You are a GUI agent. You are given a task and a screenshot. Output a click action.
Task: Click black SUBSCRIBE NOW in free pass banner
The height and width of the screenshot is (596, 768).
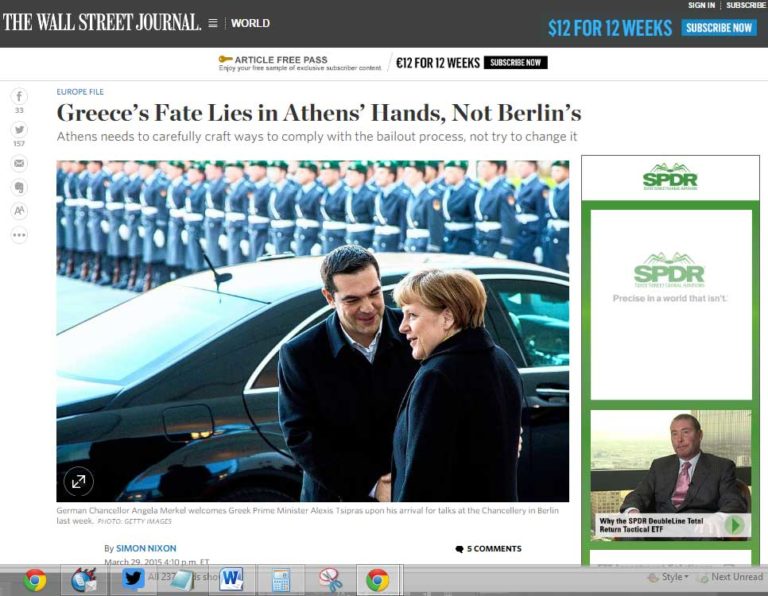click(515, 62)
